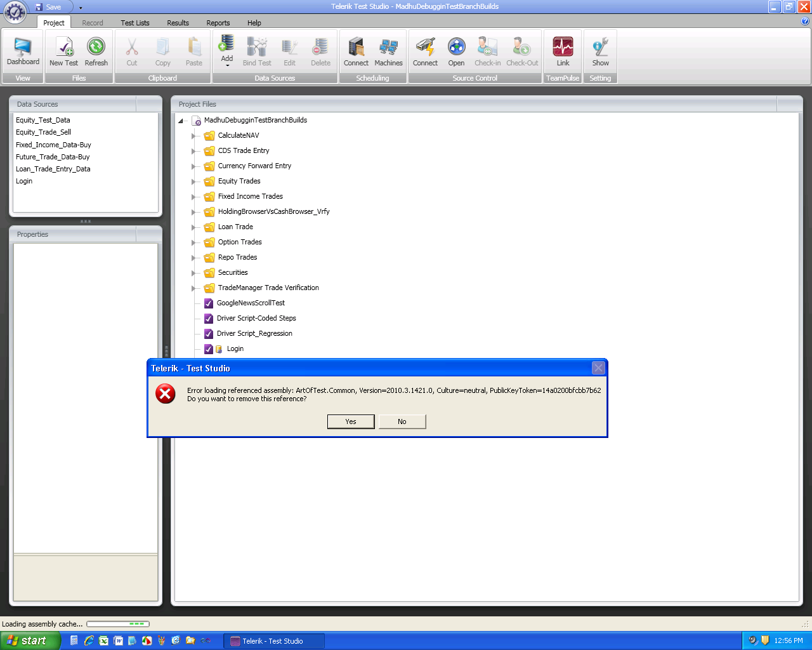Open the Results tab
This screenshot has height=650, width=812.
pyautogui.click(x=178, y=23)
